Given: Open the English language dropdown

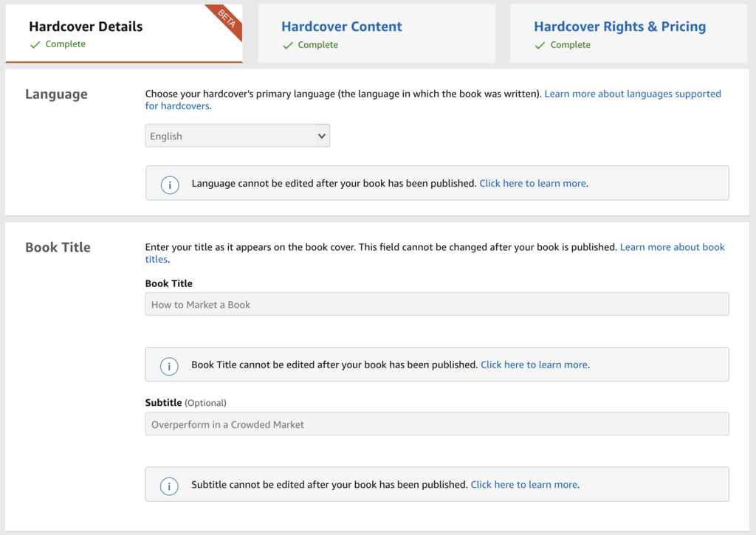Looking at the screenshot, I should [237, 136].
